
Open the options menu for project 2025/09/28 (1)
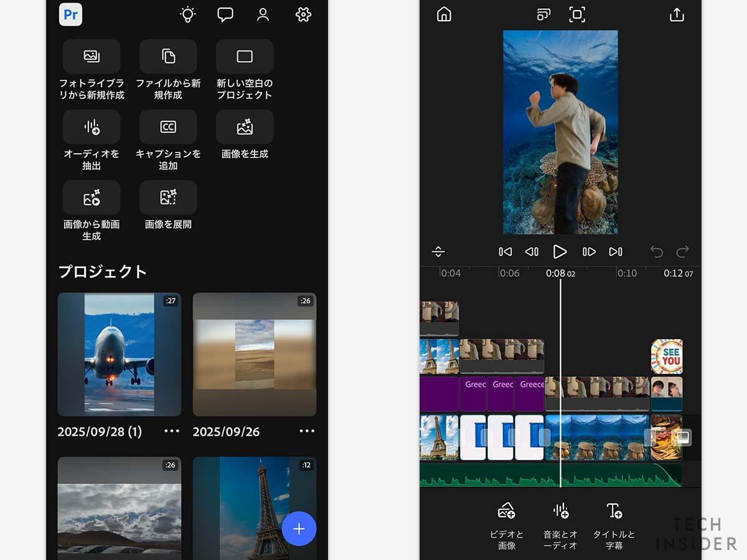(172, 431)
